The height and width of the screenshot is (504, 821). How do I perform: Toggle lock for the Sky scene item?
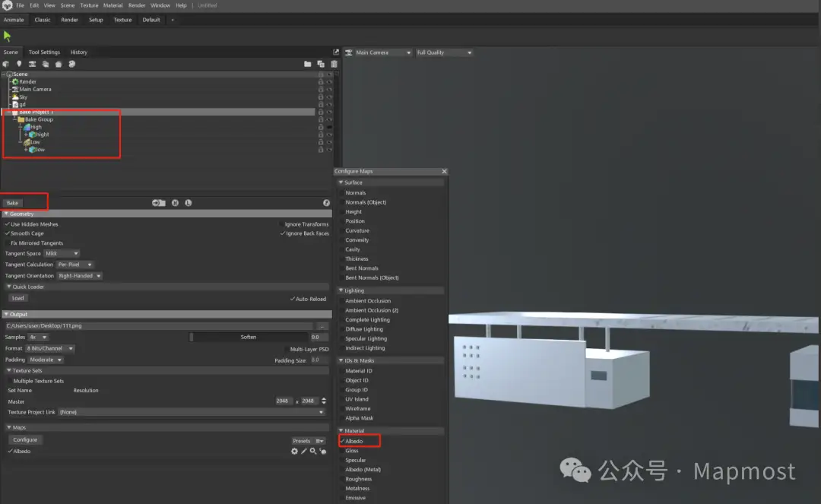coord(321,97)
